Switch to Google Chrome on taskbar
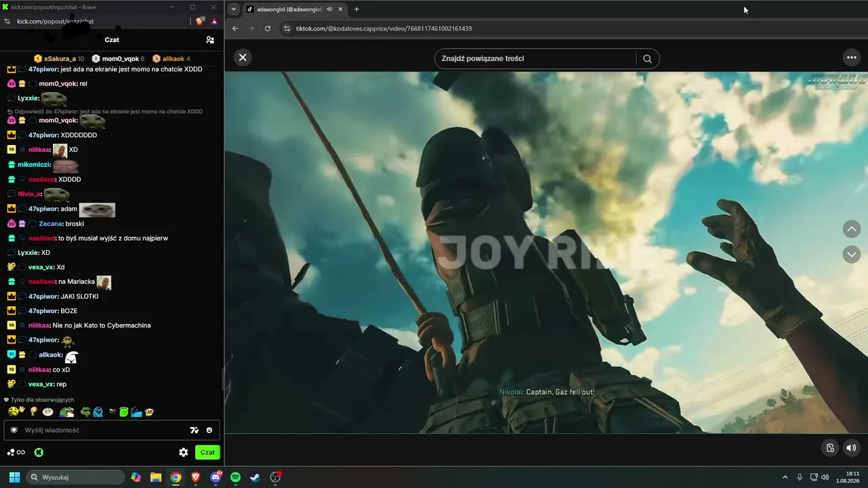Image resolution: width=868 pixels, height=488 pixels. (176, 477)
